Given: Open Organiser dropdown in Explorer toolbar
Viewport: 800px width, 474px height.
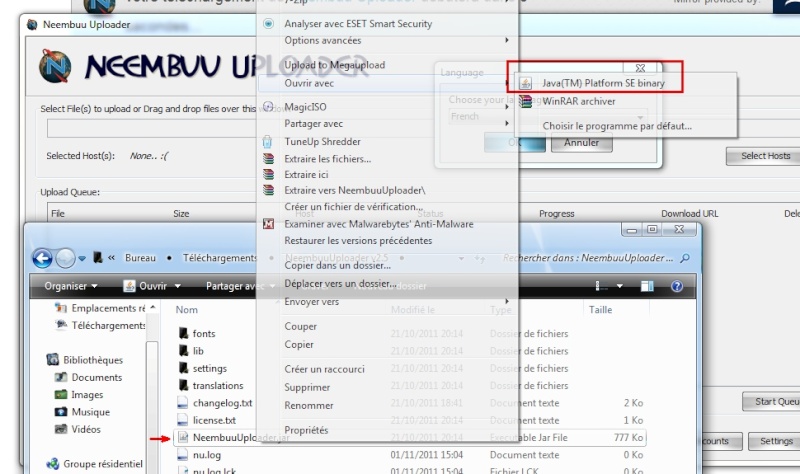Looking at the screenshot, I should click(x=70, y=286).
